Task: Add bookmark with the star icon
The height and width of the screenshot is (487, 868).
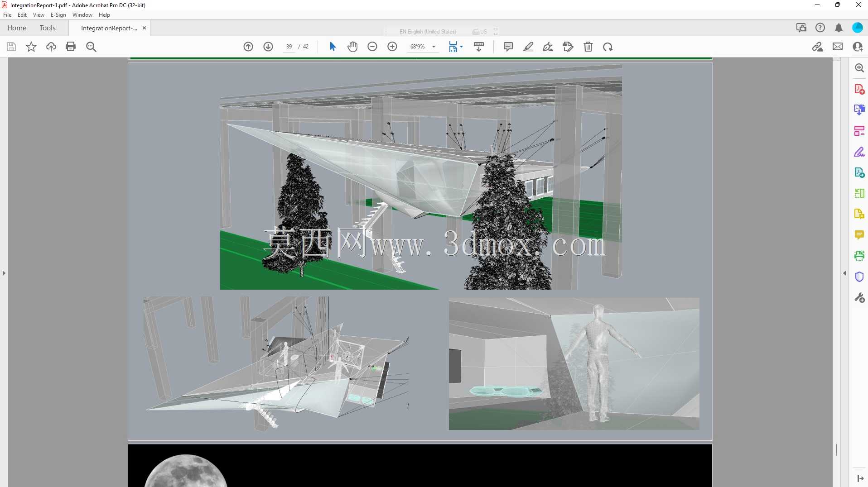Action: coord(31,47)
